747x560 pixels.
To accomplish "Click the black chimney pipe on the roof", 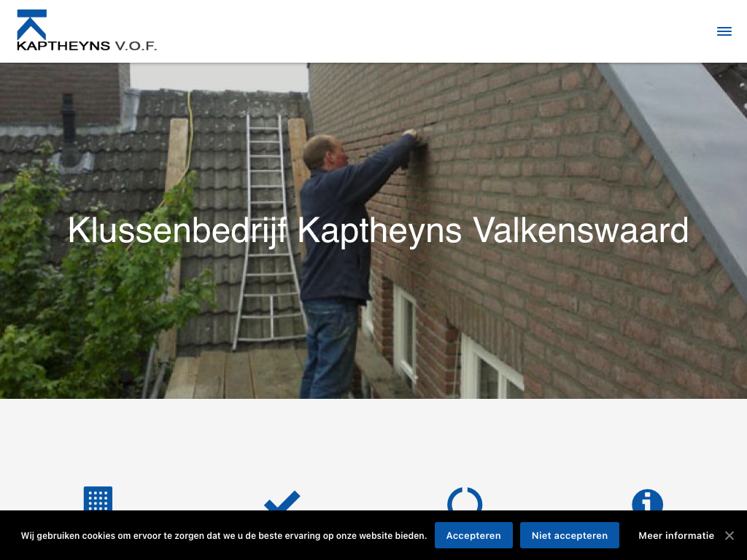I will point(69,128).
